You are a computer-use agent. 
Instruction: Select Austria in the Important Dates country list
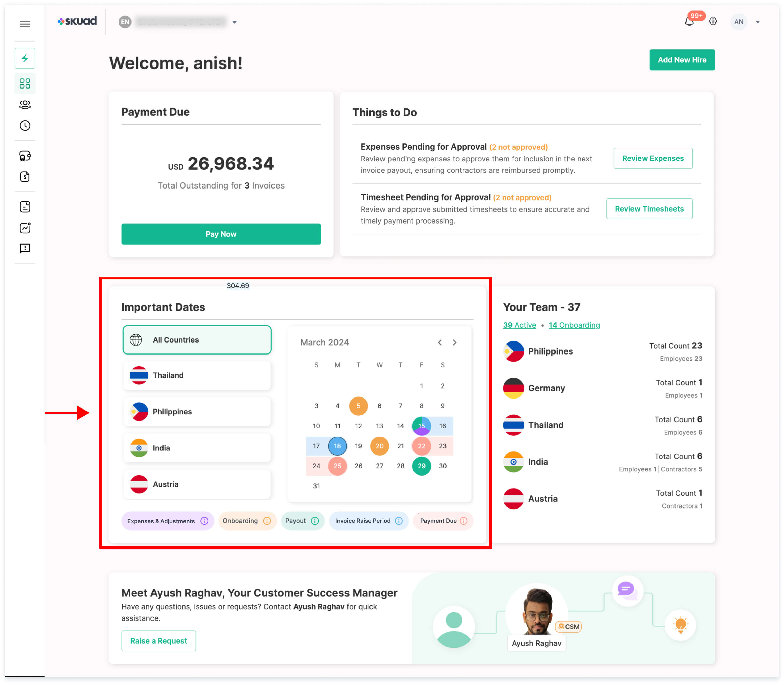tap(197, 484)
